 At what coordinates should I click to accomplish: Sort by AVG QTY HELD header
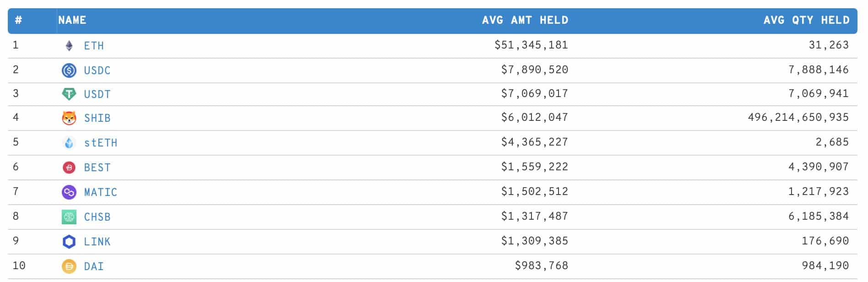[807, 20]
